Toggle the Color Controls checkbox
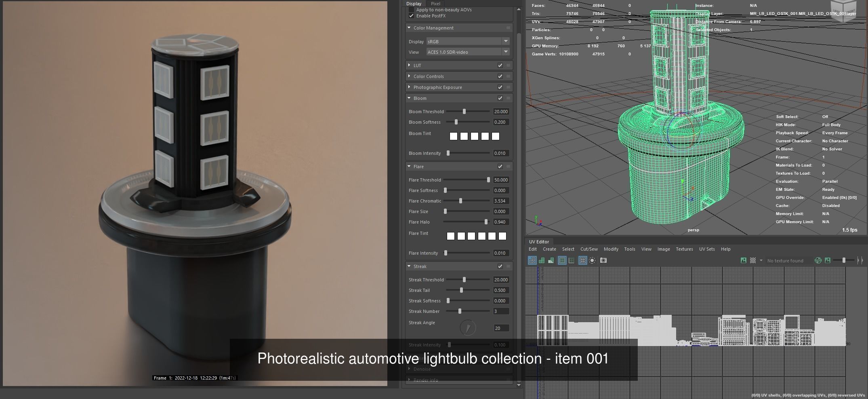The width and height of the screenshot is (868, 399). [500, 76]
